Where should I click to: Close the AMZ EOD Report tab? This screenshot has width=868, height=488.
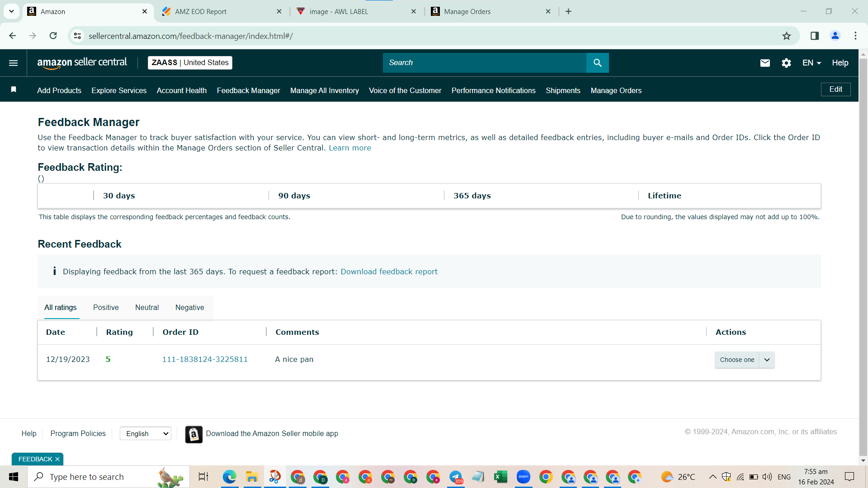(279, 11)
